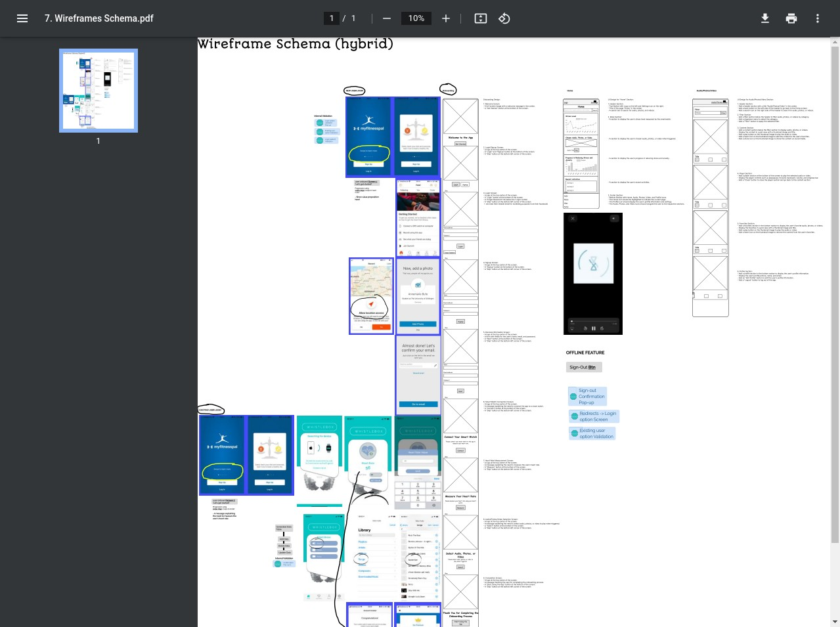Select the page 1 thumbnail in sidebar

click(98, 90)
